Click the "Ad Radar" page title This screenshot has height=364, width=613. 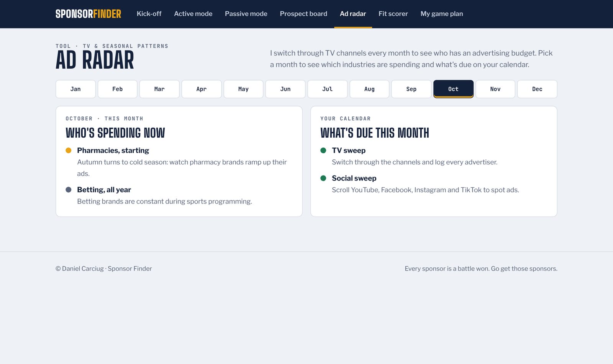[95, 60]
